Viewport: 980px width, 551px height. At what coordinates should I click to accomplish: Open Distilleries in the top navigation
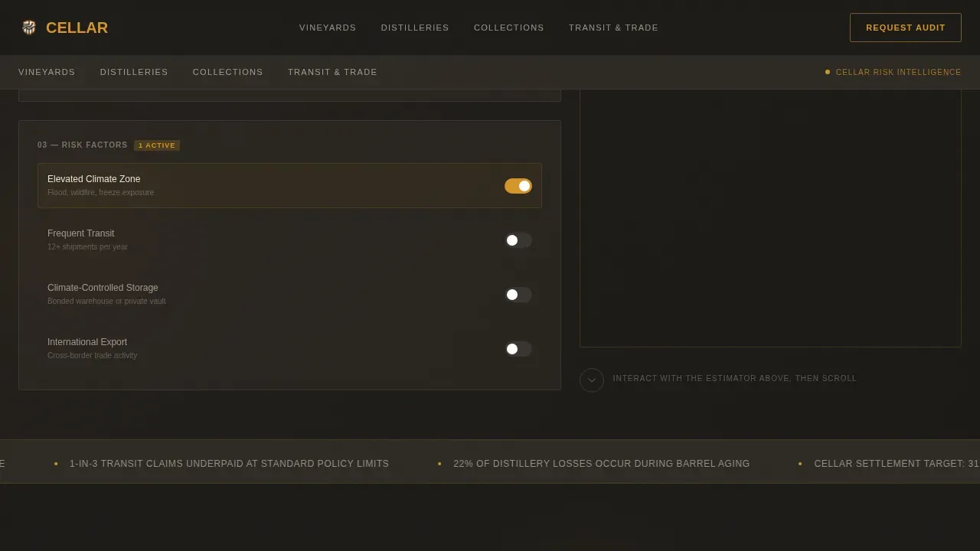[415, 28]
